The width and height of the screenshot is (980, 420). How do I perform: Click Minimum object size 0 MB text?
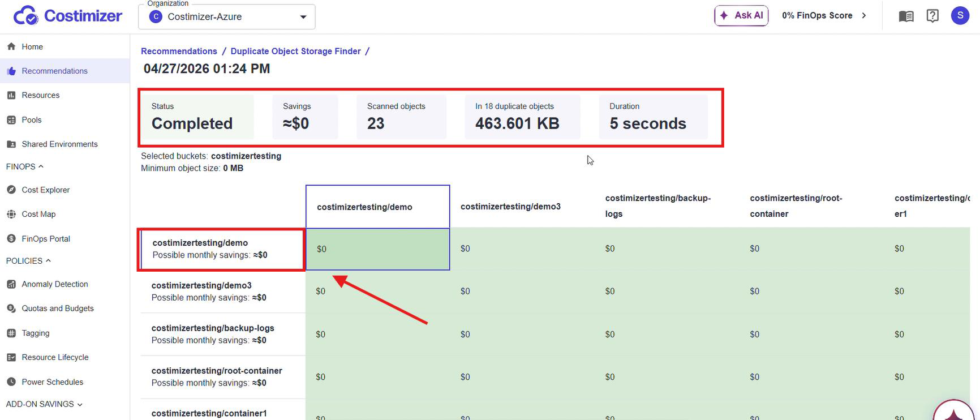(x=192, y=168)
